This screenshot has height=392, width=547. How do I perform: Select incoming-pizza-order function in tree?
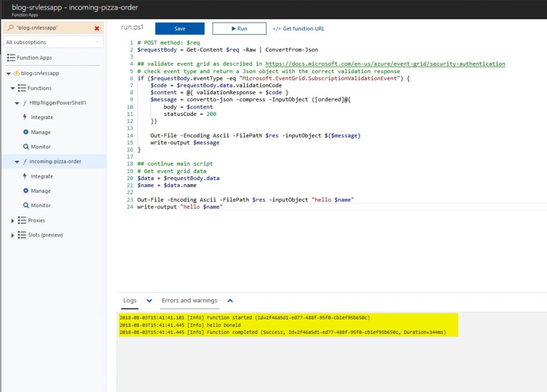(x=55, y=161)
